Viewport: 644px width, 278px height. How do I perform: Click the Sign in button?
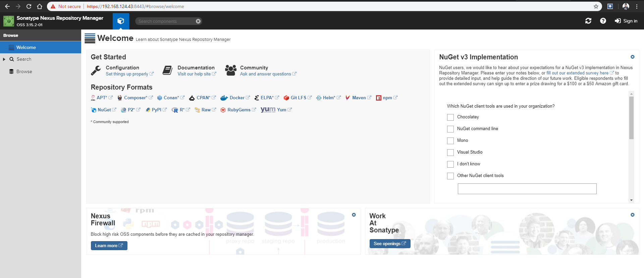point(626,21)
